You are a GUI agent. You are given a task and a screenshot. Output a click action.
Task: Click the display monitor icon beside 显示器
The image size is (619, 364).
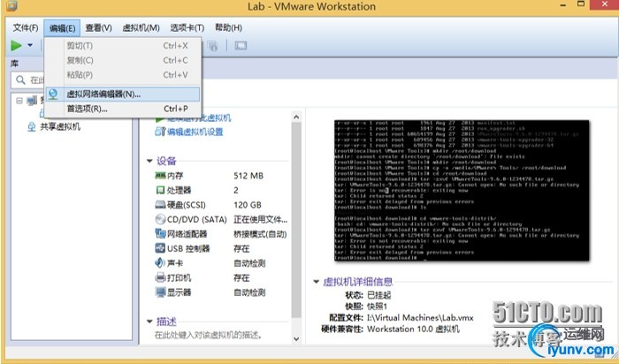point(160,292)
